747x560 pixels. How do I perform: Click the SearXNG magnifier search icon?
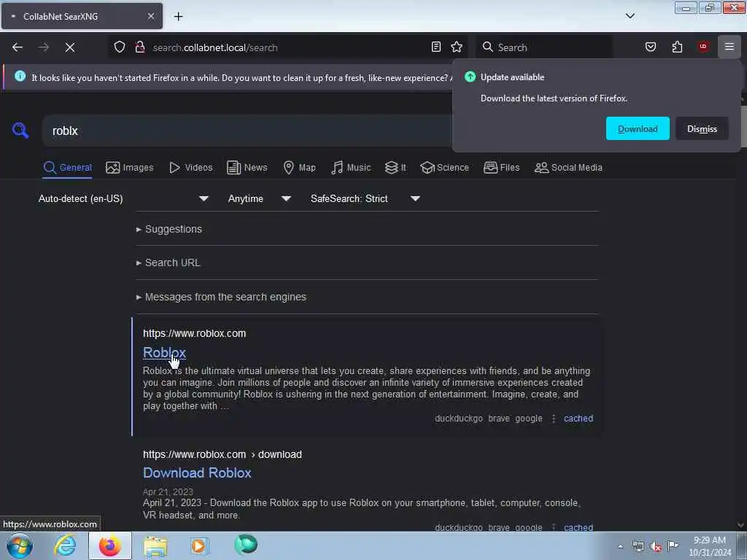click(x=20, y=130)
